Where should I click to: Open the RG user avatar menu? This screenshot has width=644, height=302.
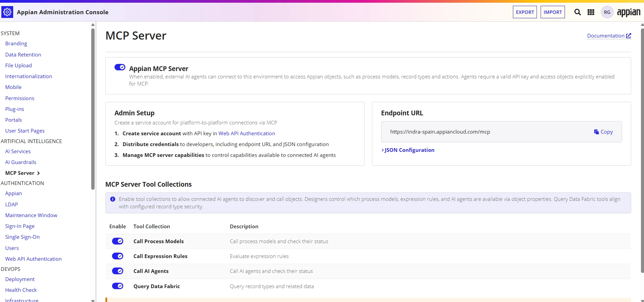coord(607,12)
